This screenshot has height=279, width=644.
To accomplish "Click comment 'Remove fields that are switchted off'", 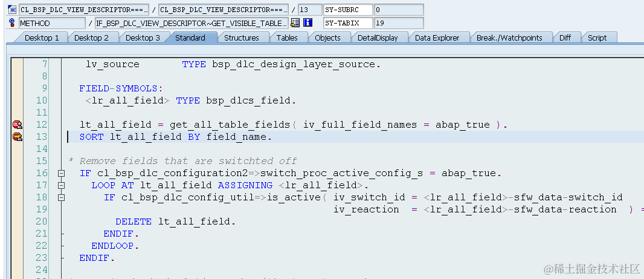I will (x=188, y=161).
